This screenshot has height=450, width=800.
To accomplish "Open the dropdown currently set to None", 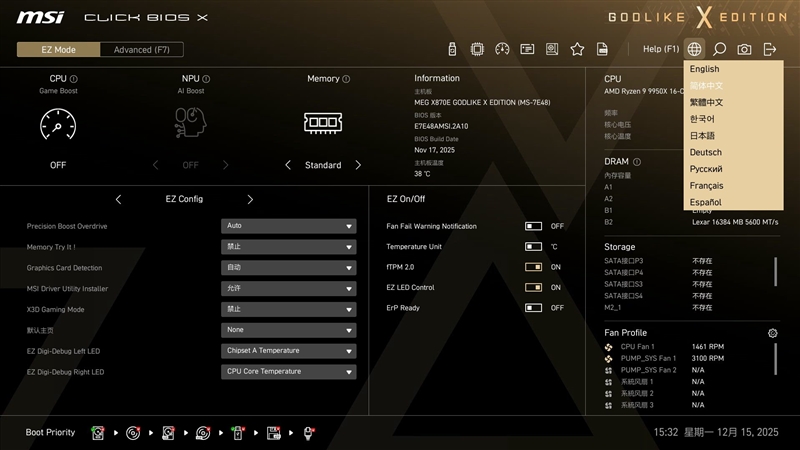I will [x=289, y=330].
